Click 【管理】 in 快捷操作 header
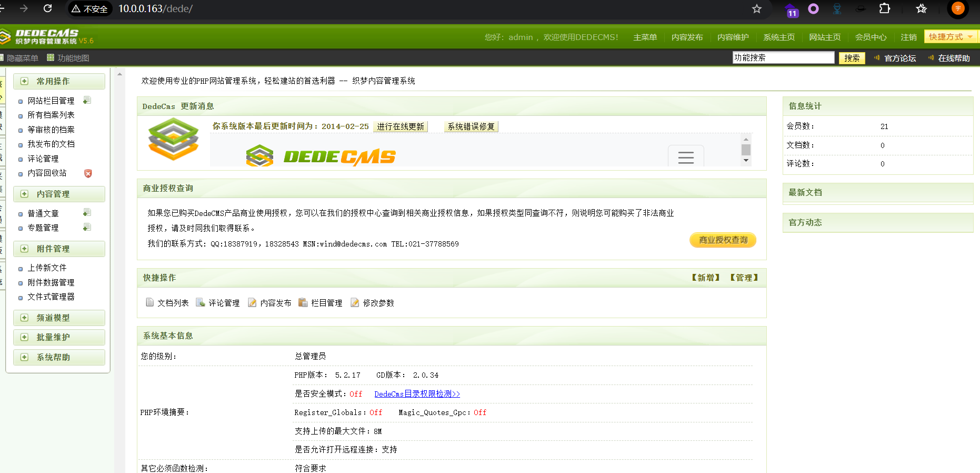Image resolution: width=980 pixels, height=473 pixels. click(744, 278)
